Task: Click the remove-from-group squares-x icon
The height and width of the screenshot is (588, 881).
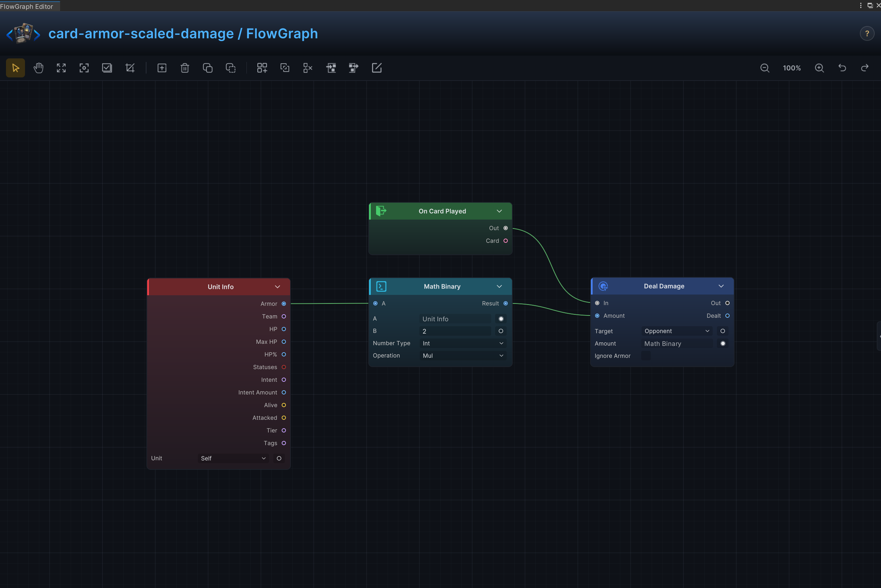Action: (308, 68)
